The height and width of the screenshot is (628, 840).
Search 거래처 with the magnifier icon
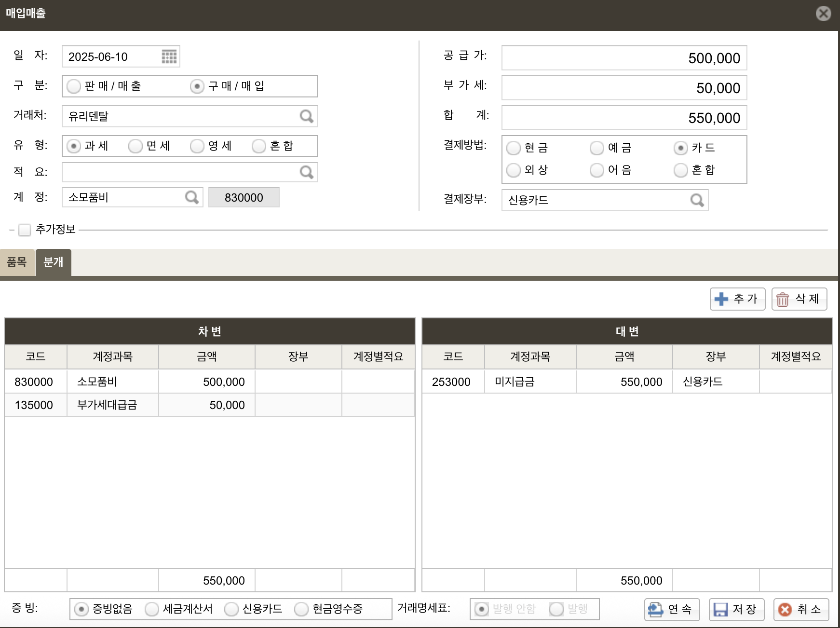click(307, 116)
